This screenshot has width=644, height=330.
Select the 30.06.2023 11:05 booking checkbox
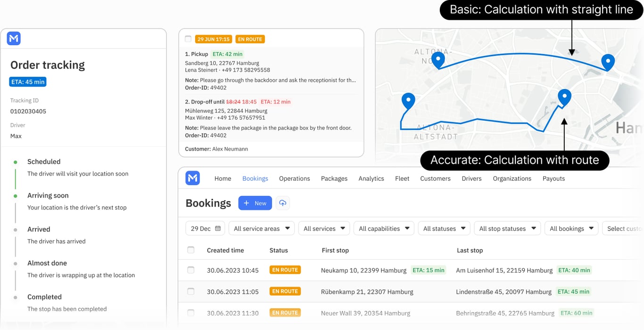(191, 291)
